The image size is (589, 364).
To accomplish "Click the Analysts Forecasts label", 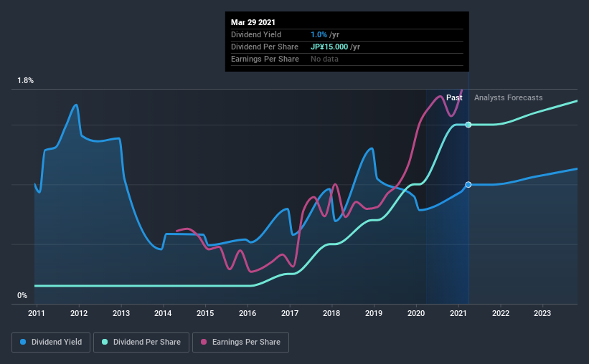I will click(x=508, y=97).
